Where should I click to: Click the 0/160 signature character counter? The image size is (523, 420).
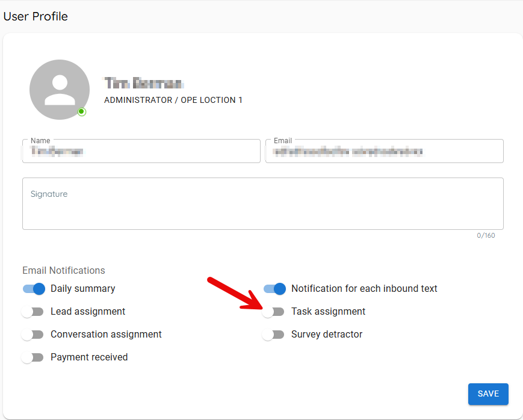486,235
